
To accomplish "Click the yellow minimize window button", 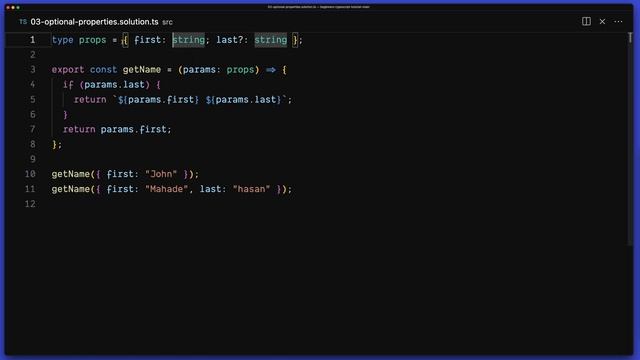I will click(x=13, y=7).
